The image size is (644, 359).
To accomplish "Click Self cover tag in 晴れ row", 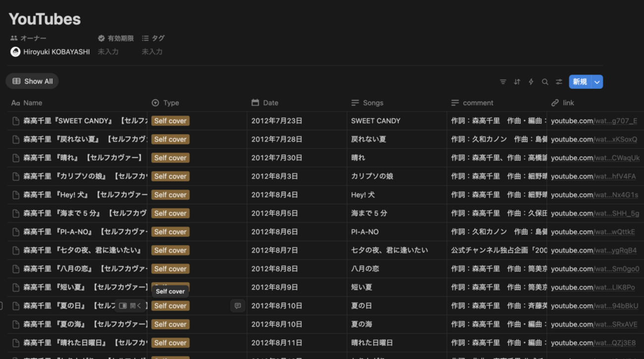I will tap(170, 158).
